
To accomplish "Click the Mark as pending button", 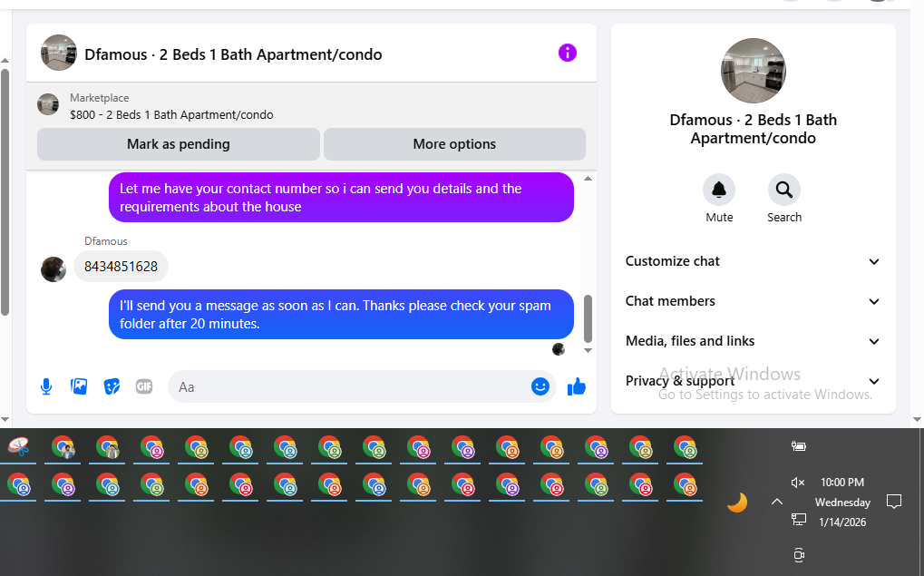I will pos(179,144).
